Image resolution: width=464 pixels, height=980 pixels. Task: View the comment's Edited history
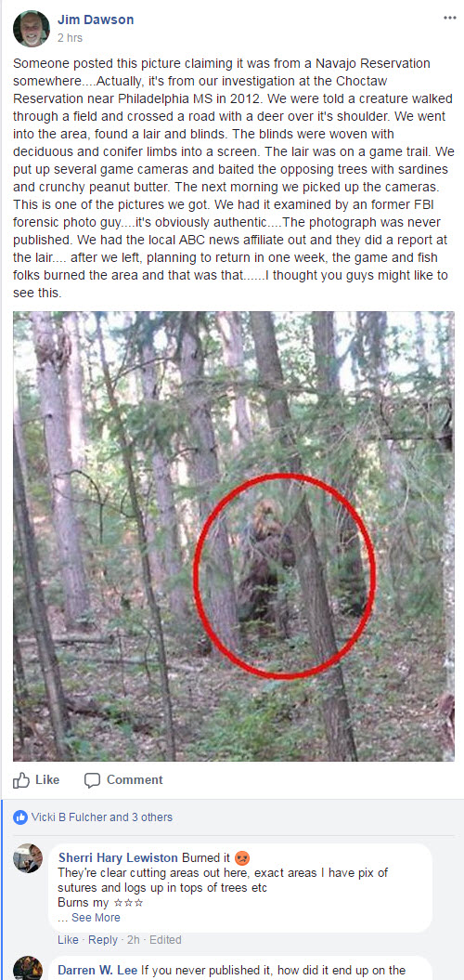[165, 940]
